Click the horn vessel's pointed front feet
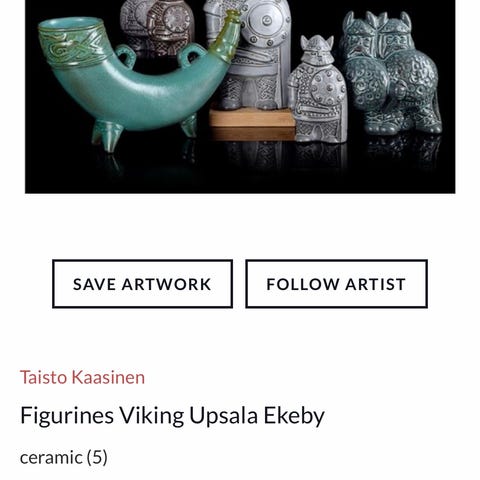Screen dimensions: 480x480 click(107, 137)
